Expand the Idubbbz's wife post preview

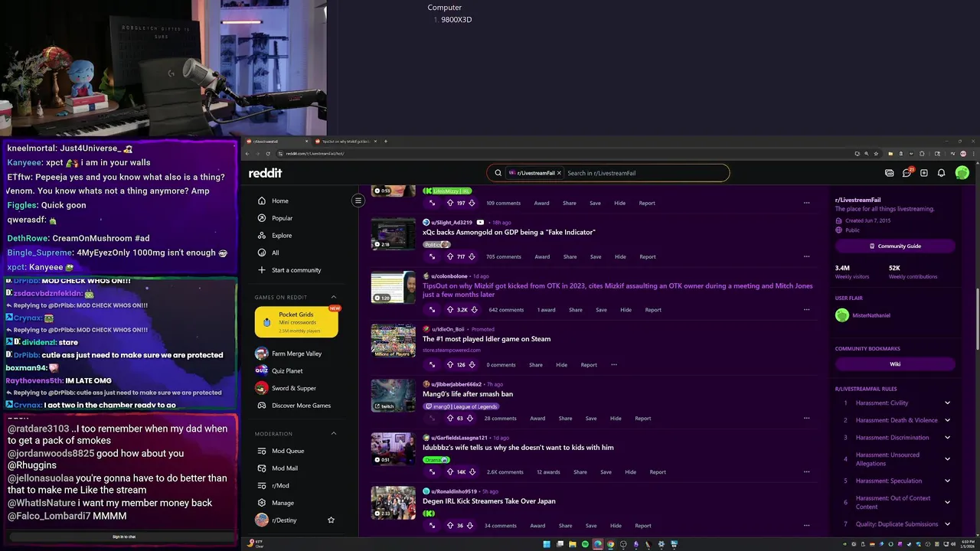432,472
